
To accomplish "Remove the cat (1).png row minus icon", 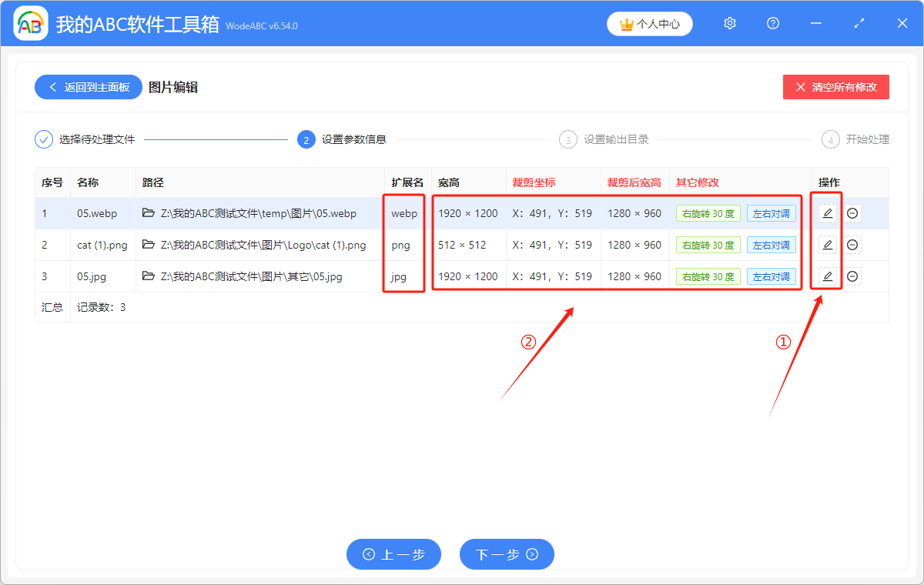I will click(852, 245).
